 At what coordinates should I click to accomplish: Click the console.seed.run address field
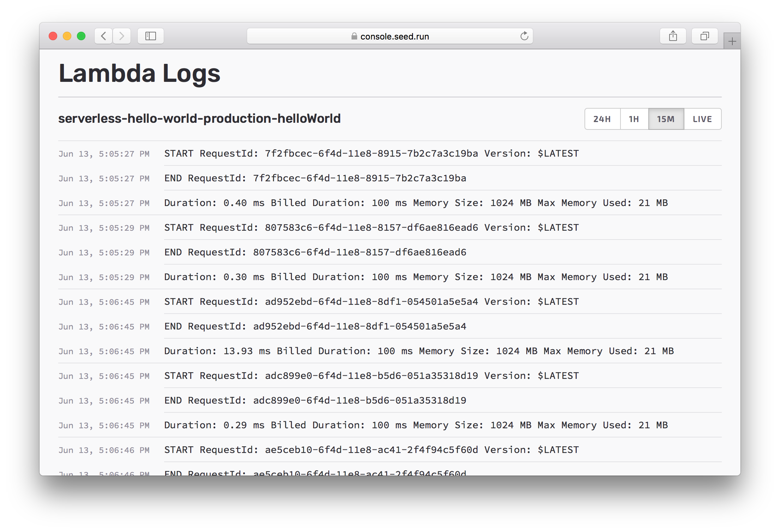pos(394,36)
